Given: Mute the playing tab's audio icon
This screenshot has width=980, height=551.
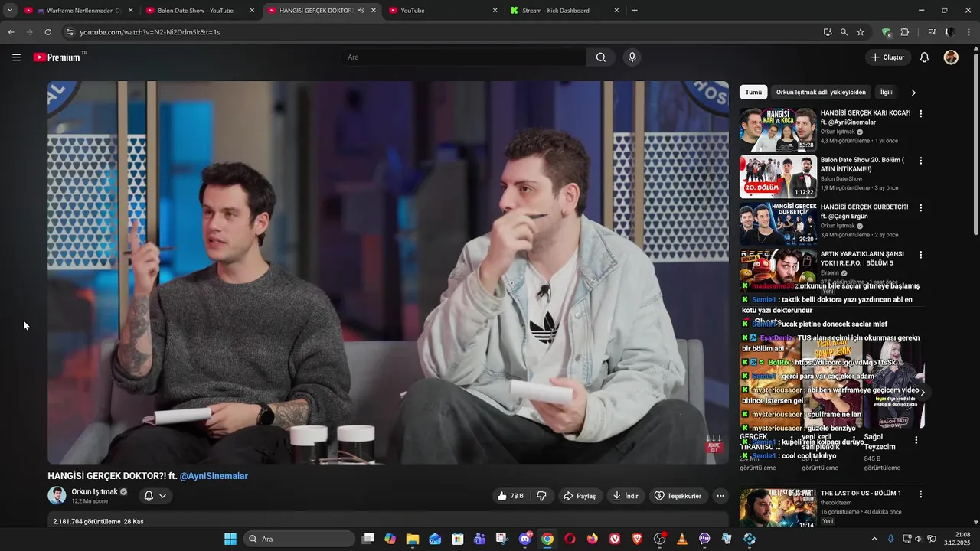Looking at the screenshot, I should pyautogui.click(x=361, y=11).
